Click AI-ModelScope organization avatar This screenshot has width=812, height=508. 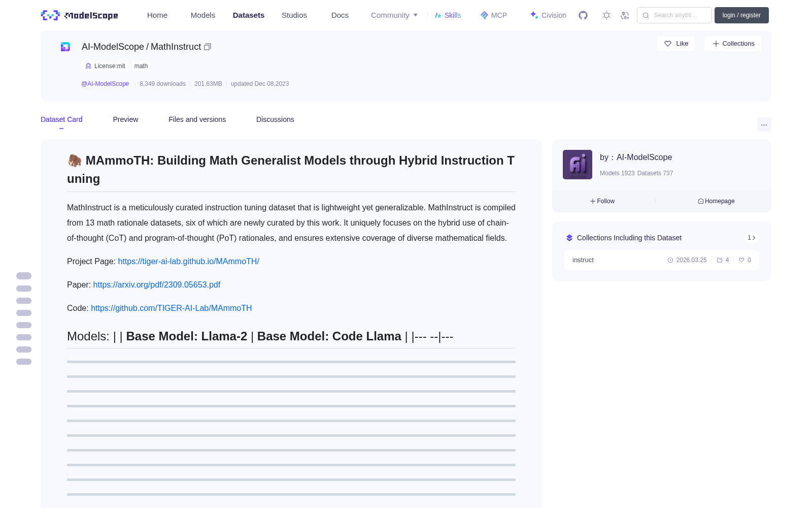[x=578, y=165]
